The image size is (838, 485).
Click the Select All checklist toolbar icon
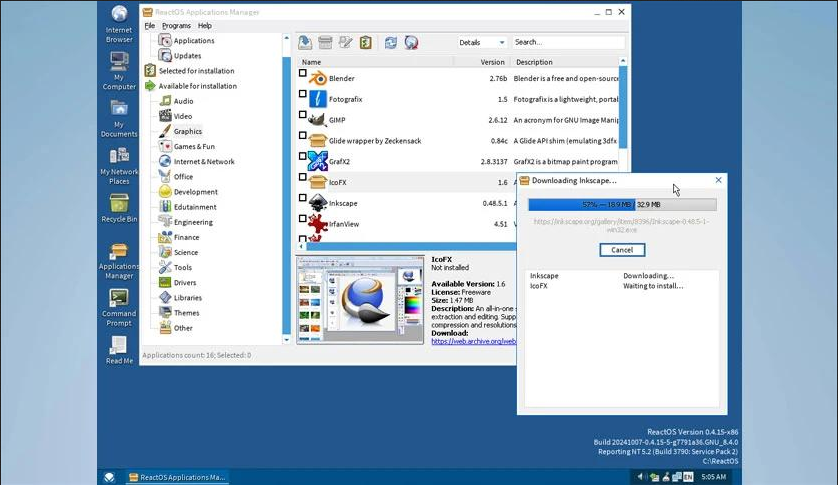(x=366, y=42)
